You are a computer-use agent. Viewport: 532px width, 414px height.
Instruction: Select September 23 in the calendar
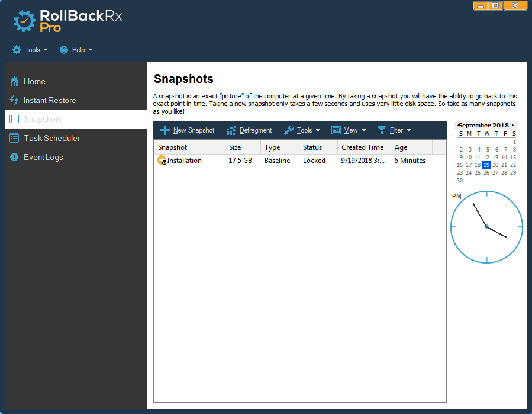[x=460, y=172]
